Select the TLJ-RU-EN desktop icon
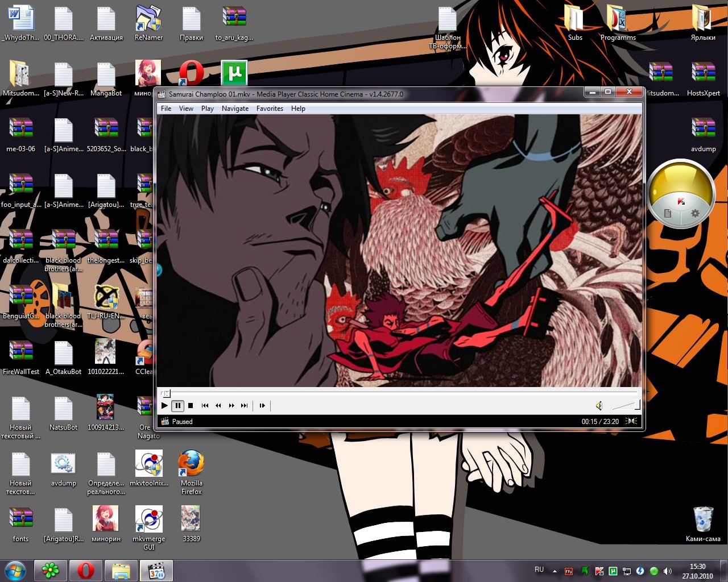The height and width of the screenshot is (582, 728). coord(106,302)
